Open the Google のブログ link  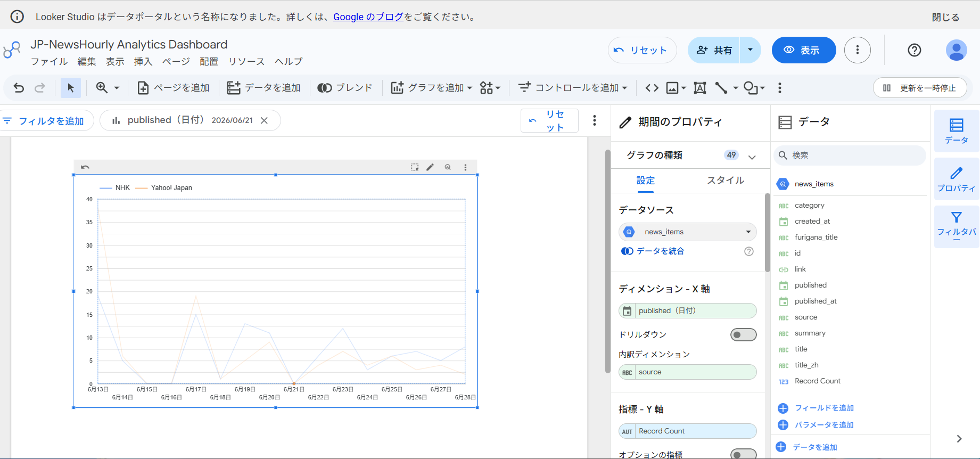pyautogui.click(x=368, y=17)
